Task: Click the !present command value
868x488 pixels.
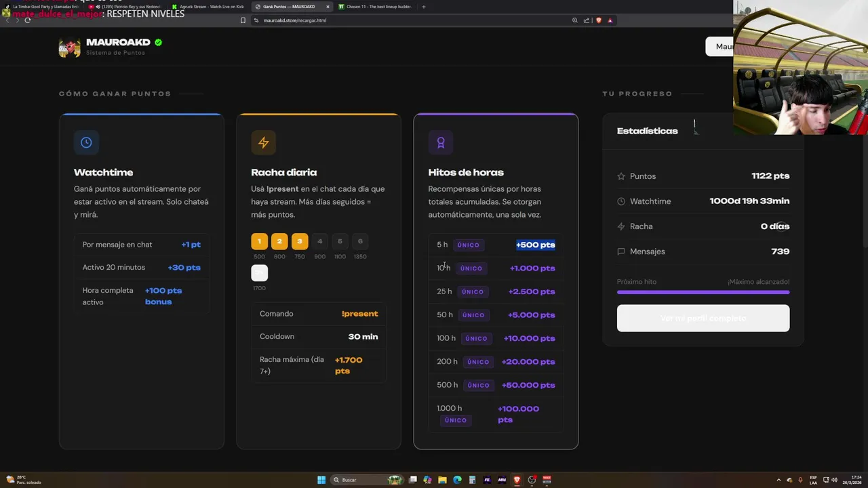Action: [x=360, y=314]
